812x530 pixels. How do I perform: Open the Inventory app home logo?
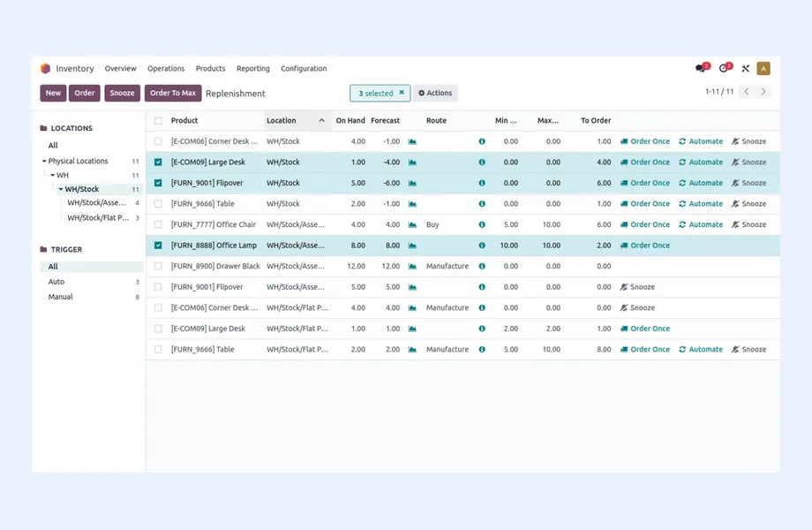tap(46, 68)
